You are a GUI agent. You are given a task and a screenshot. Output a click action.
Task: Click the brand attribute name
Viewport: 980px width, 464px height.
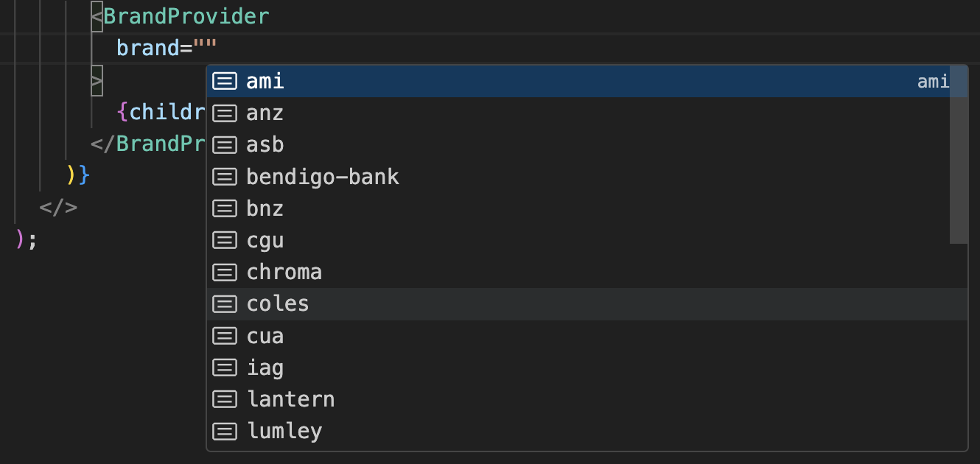click(x=148, y=49)
